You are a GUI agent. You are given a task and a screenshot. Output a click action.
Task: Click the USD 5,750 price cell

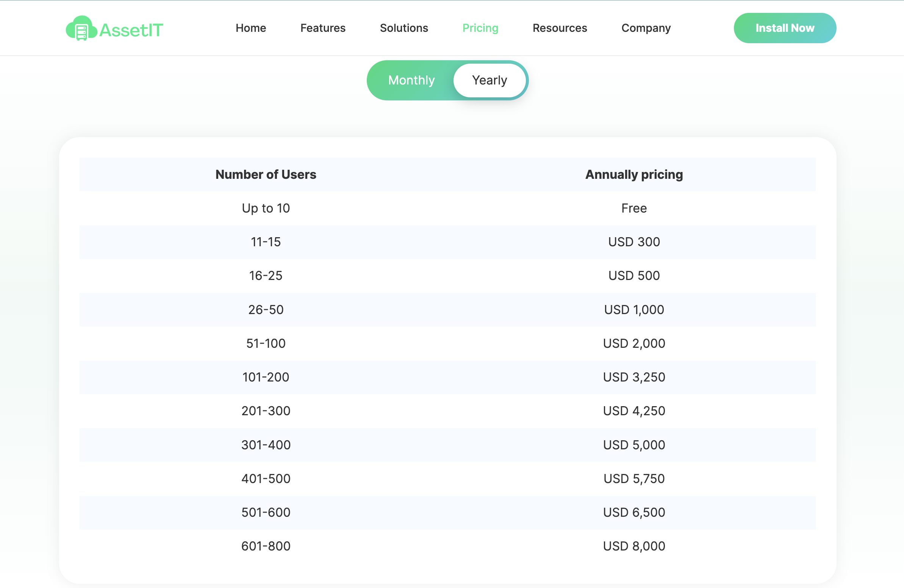(633, 479)
